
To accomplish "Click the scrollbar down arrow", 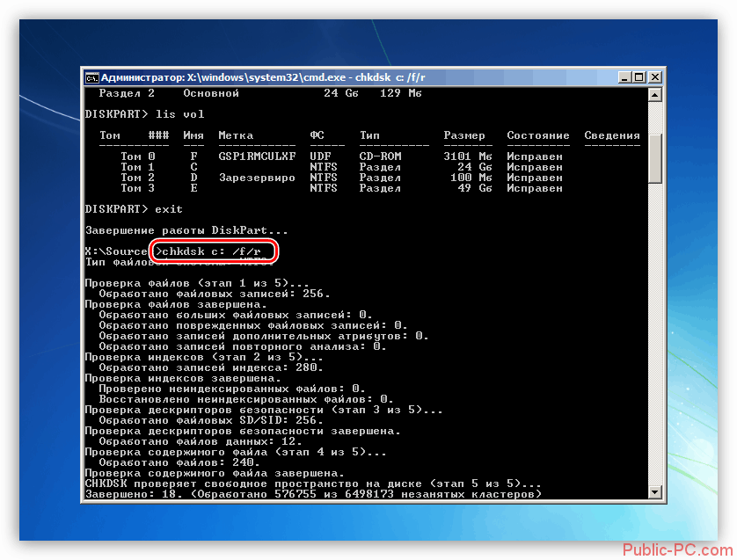I will [x=655, y=492].
